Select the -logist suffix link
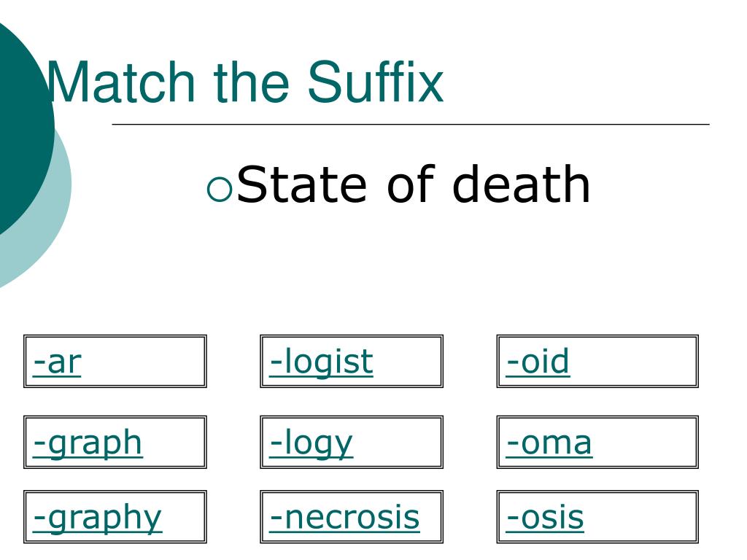This screenshot has width=747, height=560. 321,362
